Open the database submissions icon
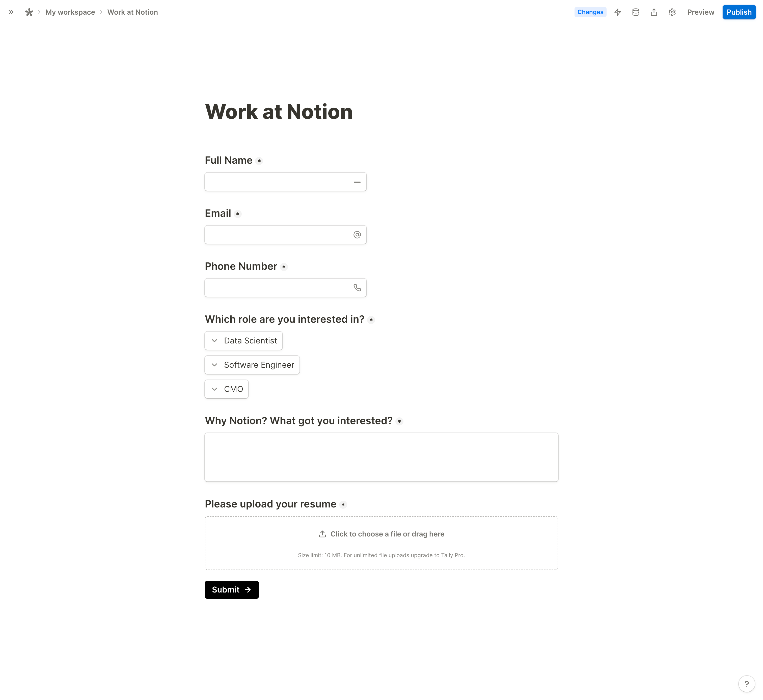 pos(636,12)
